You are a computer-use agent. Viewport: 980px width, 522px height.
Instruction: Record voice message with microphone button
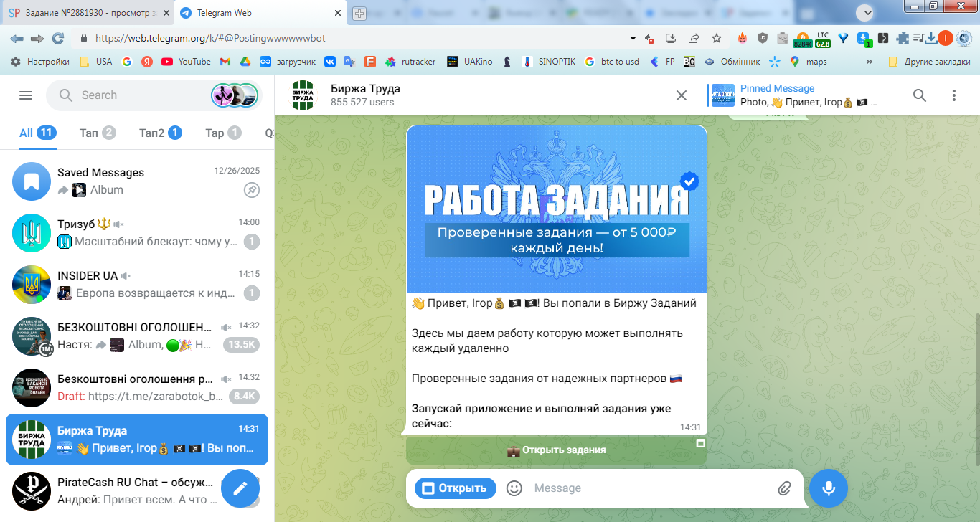829,488
